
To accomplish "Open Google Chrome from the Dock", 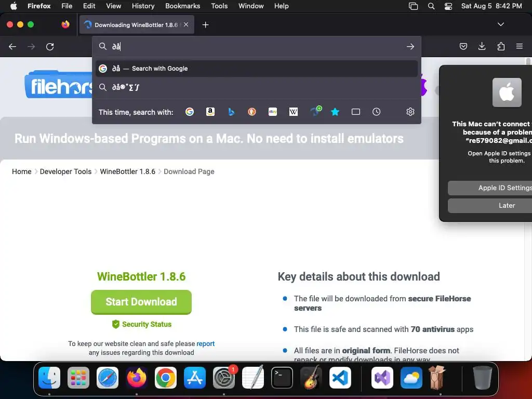I will click(x=166, y=378).
